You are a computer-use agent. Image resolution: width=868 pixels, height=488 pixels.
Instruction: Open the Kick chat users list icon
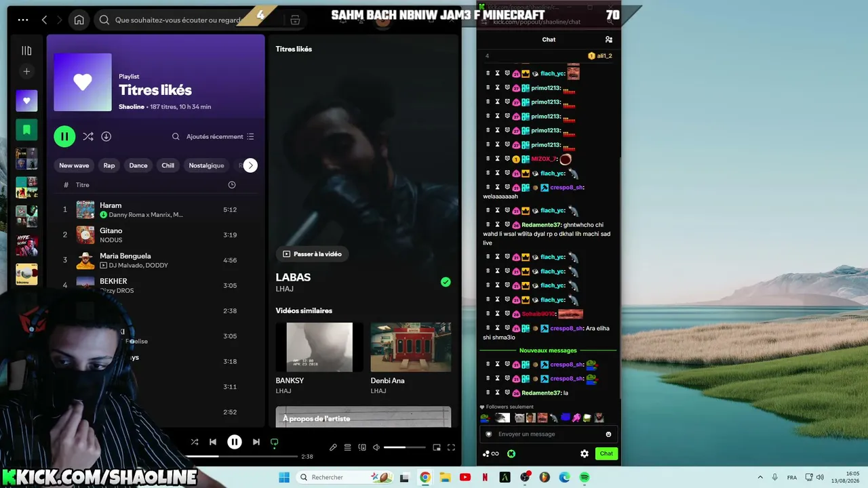609,39
